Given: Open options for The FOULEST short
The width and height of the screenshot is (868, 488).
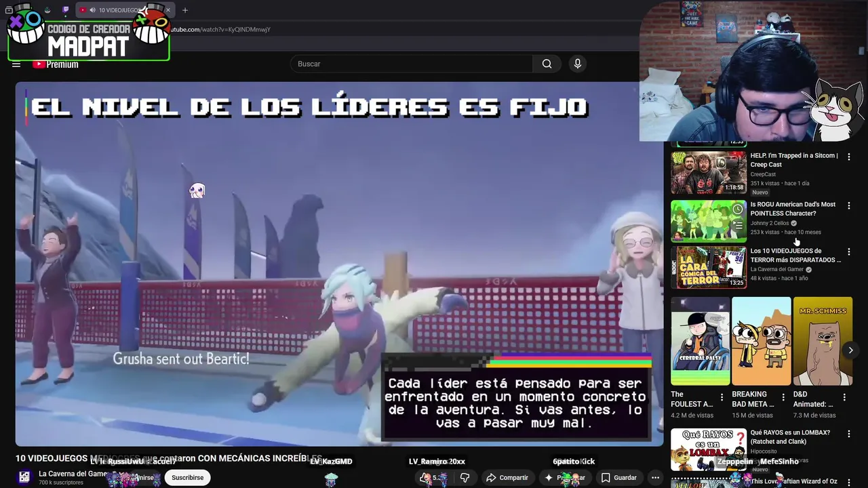Looking at the screenshot, I should [722, 397].
